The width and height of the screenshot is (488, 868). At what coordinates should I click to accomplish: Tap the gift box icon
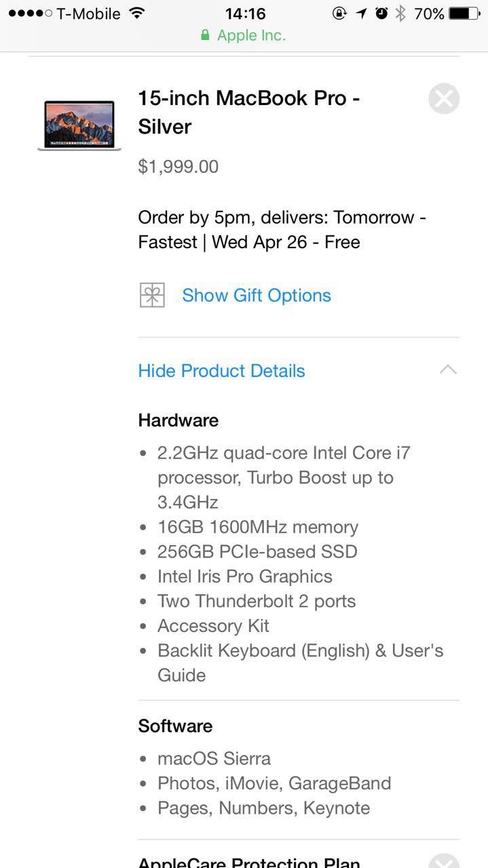pyautogui.click(x=152, y=295)
